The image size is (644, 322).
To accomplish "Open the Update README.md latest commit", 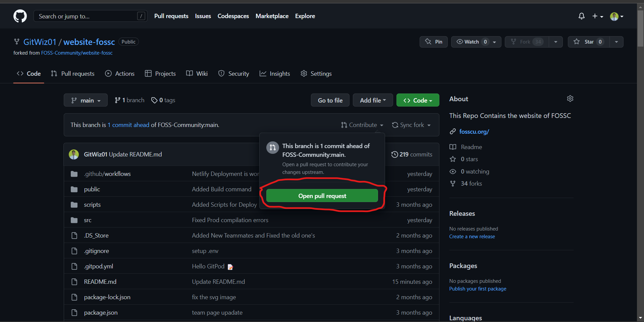I will (136, 154).
